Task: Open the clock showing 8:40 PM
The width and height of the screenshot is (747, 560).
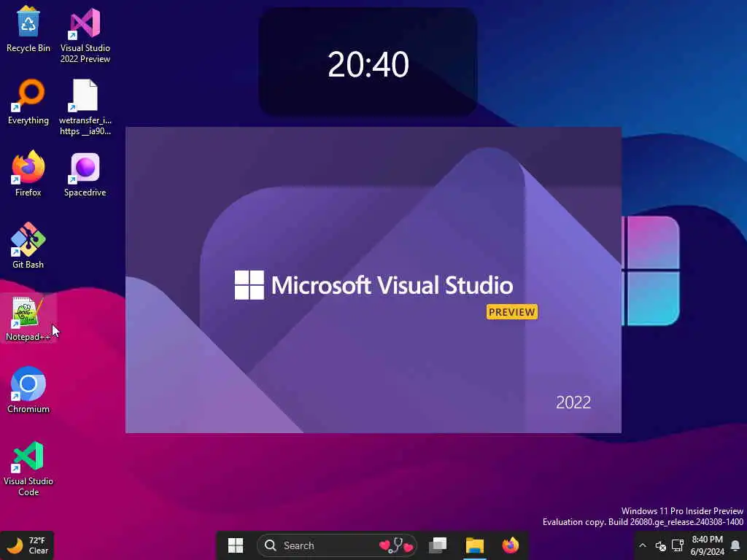Action: point(707,545)
